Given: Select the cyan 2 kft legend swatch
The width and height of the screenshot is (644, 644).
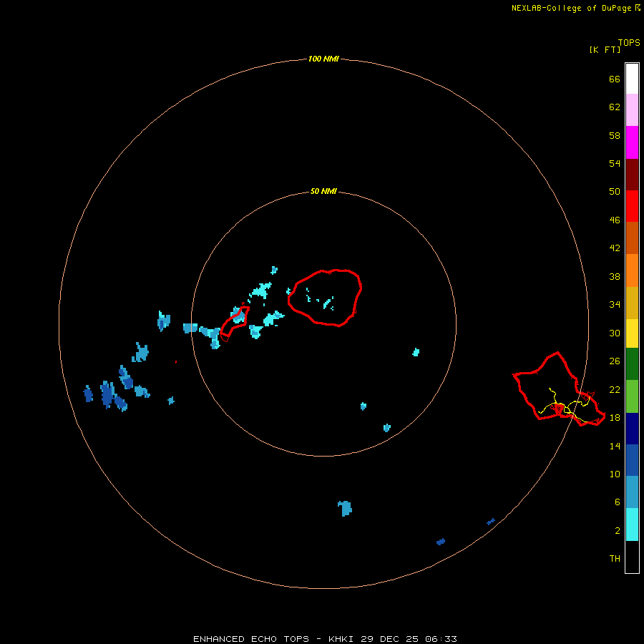Looking at the screenshot, I should [x=632, y=525].
